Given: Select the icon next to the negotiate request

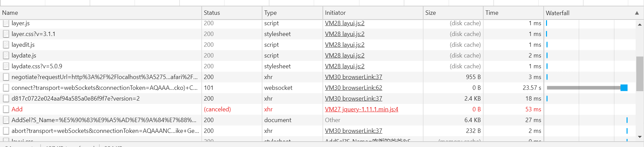Looking at the screenshot, I should (x=6, y=77).
